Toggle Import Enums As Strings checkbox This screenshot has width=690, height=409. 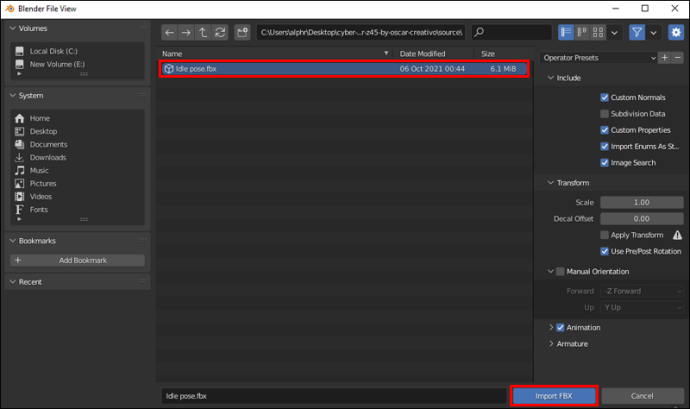pyautogui.click(x=604, y=146)
